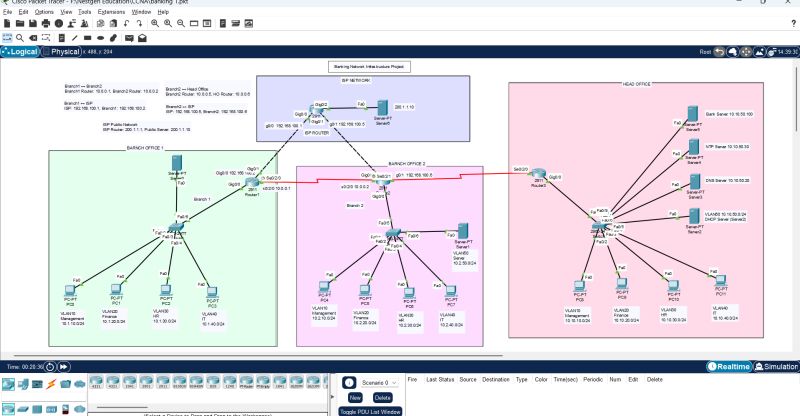800x416 pixels.
Task: Select the Inspect magnifier tool
Action: [20, 38]
